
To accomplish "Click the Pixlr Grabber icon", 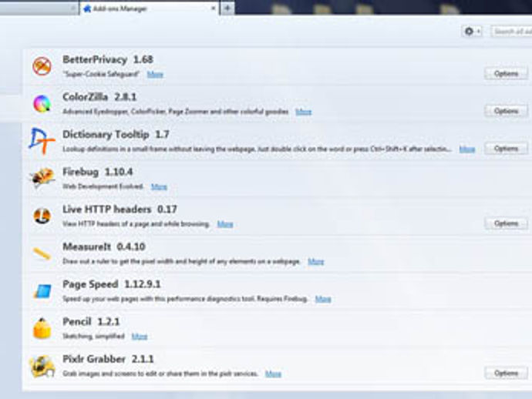I will [42, 366].
